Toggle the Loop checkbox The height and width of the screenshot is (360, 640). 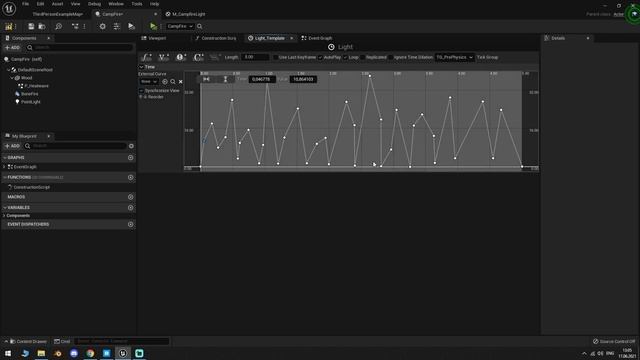pos(345,58)
